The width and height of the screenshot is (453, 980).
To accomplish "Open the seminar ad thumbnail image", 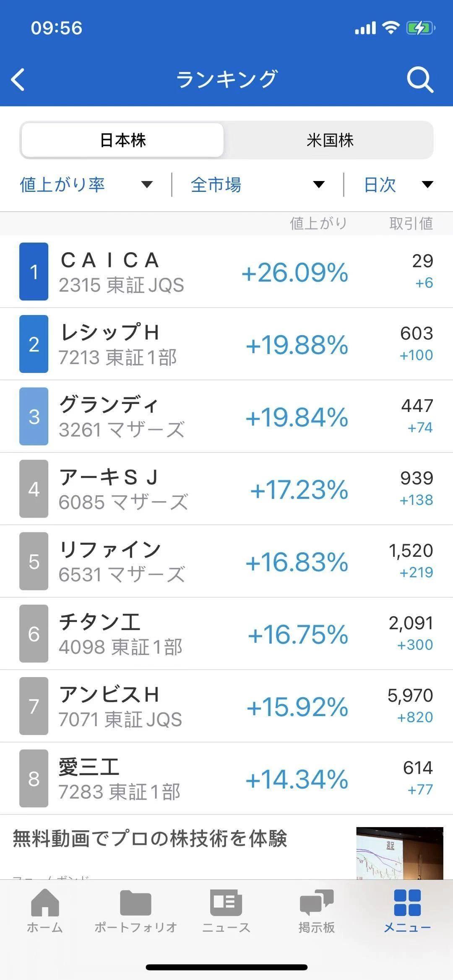I will click(x=399, y=853).
